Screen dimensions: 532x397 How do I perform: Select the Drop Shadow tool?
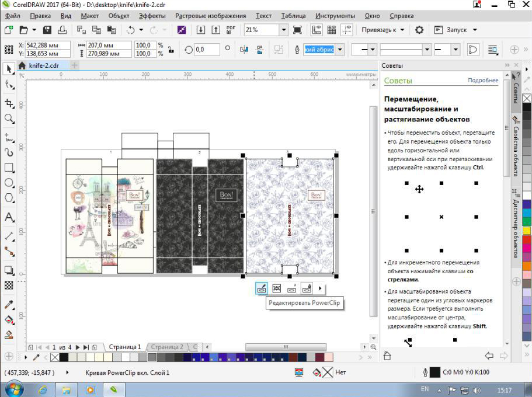[9, 270]
